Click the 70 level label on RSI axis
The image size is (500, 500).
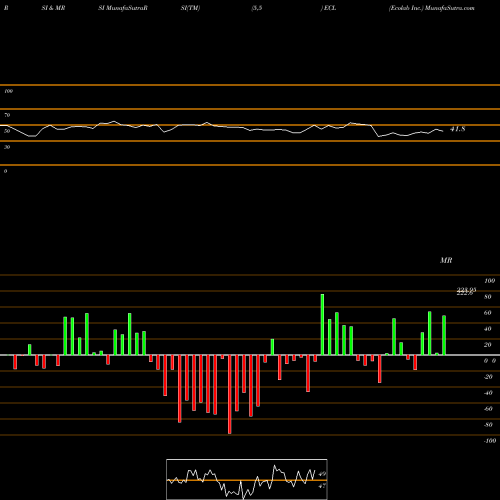7,115
